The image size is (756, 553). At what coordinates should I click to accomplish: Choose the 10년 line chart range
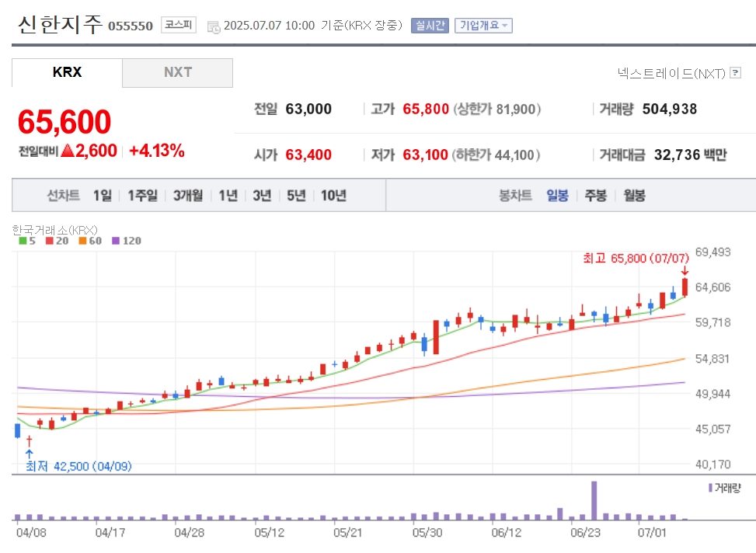333,195
